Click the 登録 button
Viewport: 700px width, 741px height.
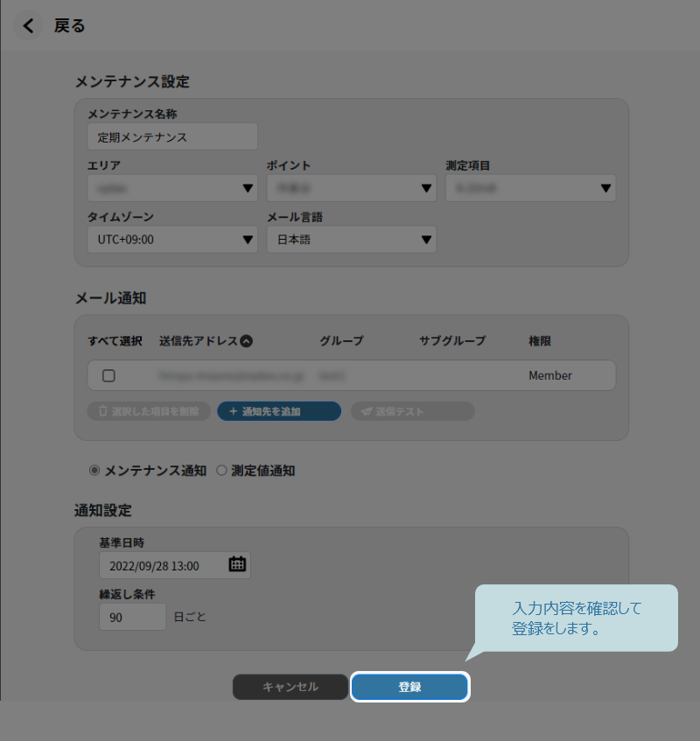[x=409, y=687]
